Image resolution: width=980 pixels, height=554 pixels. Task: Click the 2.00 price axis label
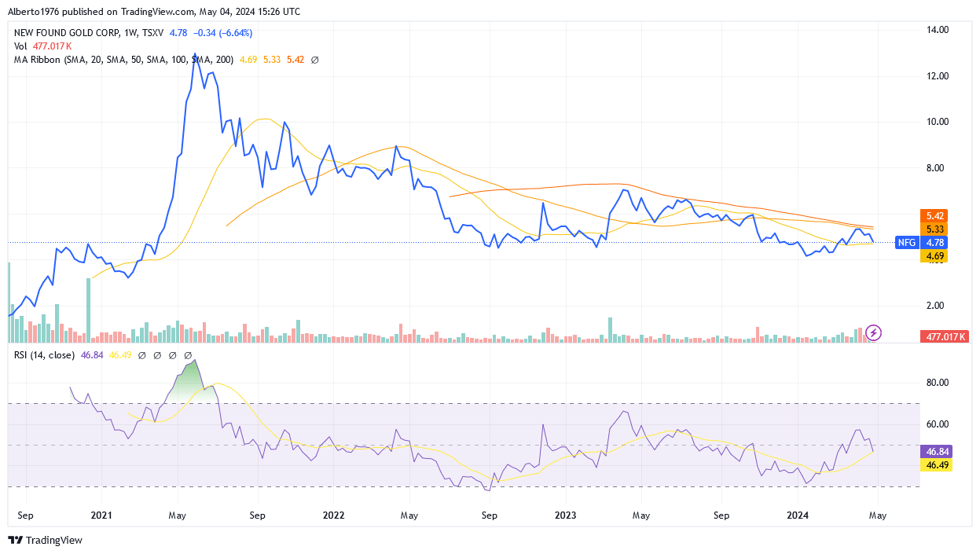click(x=936, y=306)
